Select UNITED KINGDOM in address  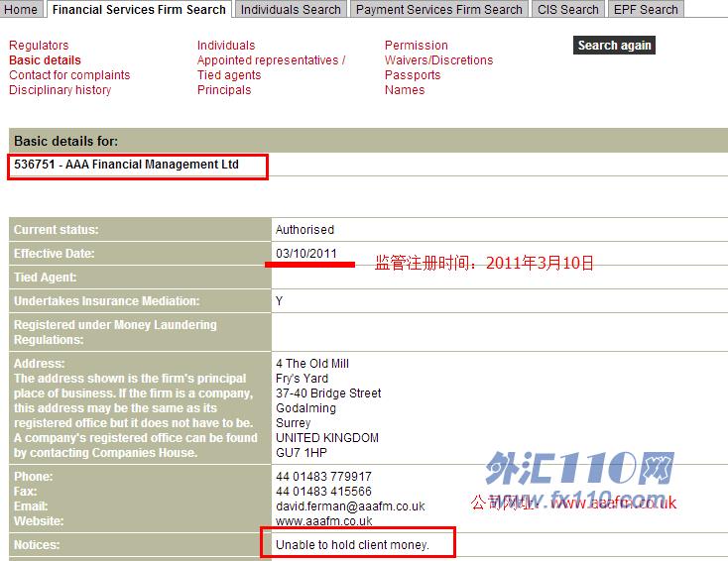coord(327,437)
